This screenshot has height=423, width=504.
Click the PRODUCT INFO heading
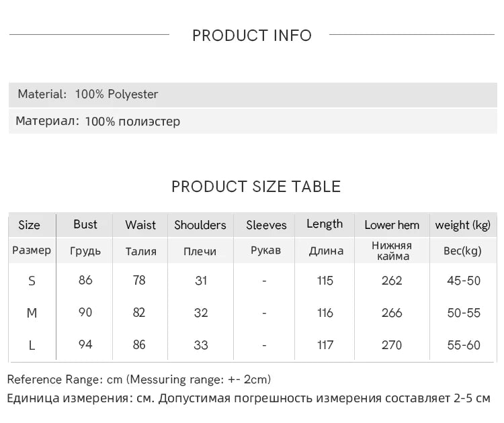pos(252,36)
